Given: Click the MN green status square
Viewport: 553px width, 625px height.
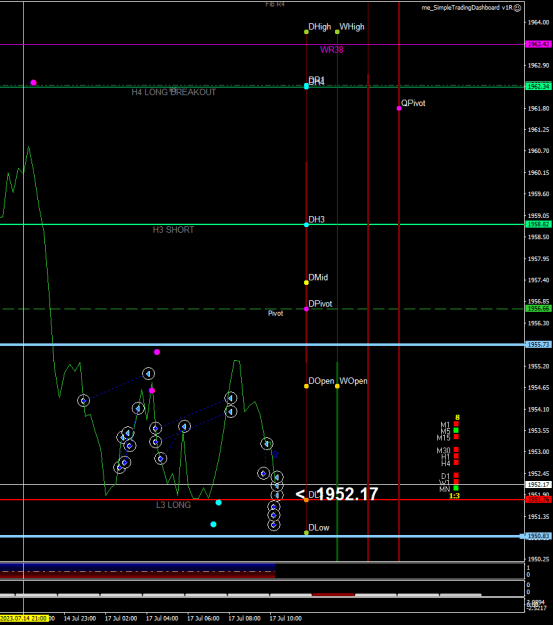Looking at the screenshot, I should pos(456,488).
